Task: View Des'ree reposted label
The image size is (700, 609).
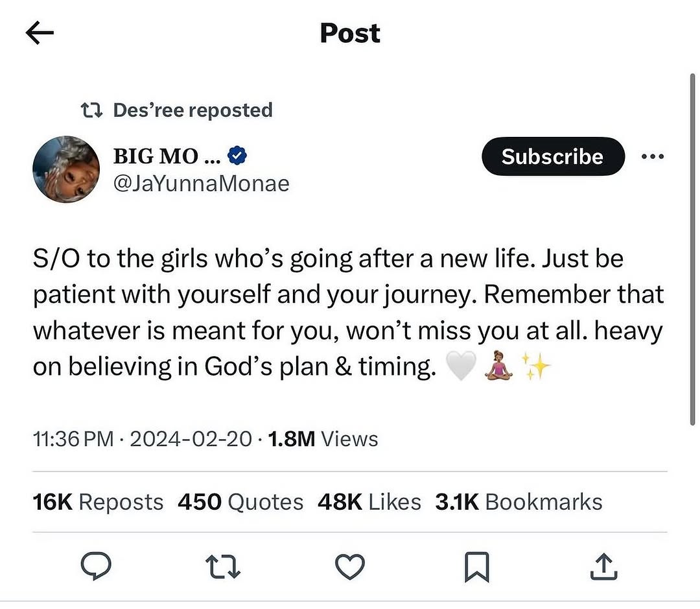Action: (193, 110)
